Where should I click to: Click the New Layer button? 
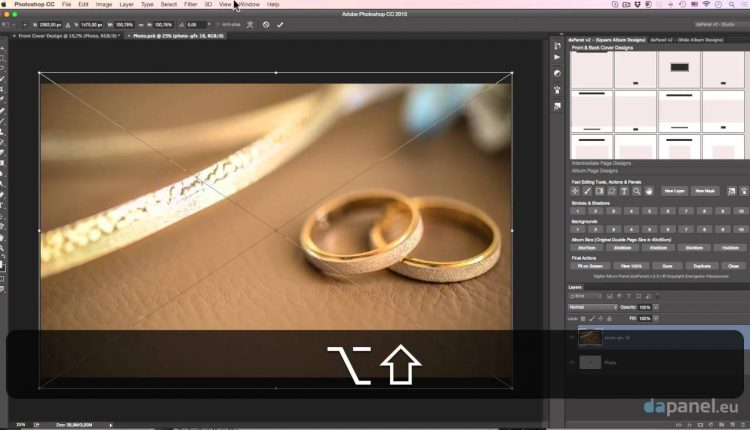click(674, 191)
